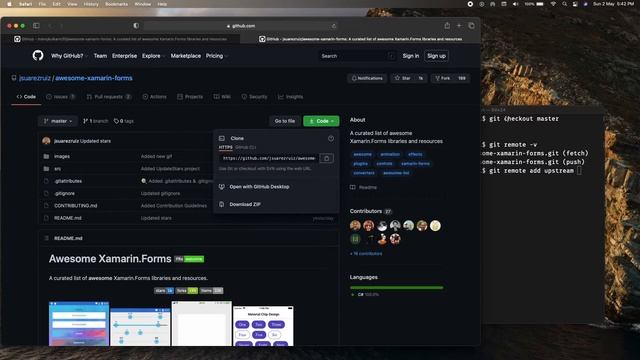
Task: Open the images folder
Action: (x=62, y=156)
